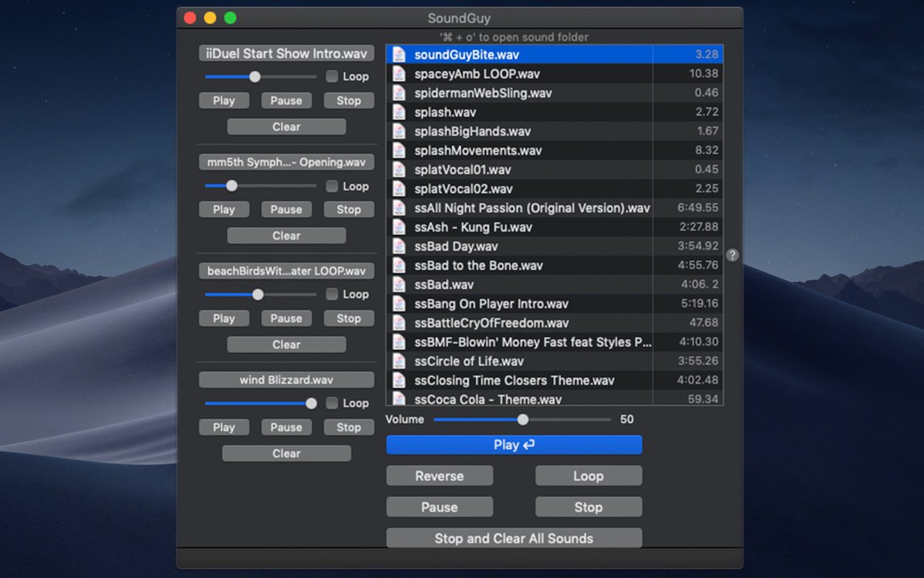Play the iiDuel Start Show Intro slot
Image resolution: width=924 pixels, height=578 pixels.
(x=224, y=101)
